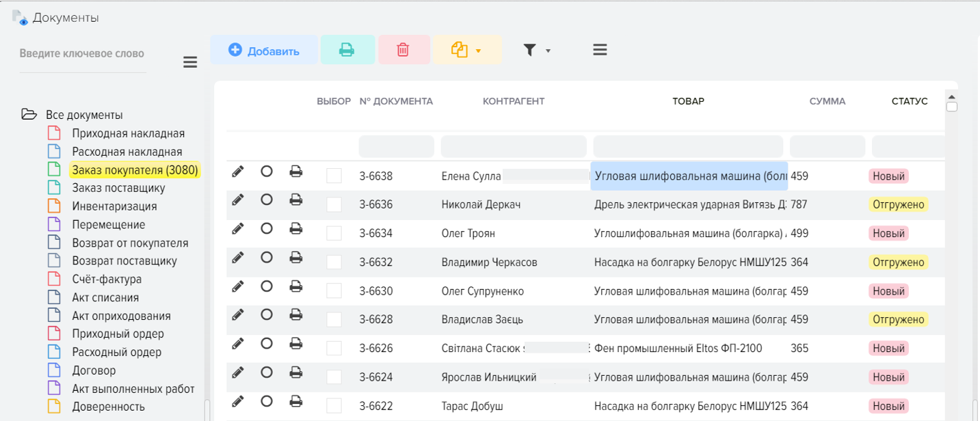Sort by Сумма column header
The height and width of the screenshot is (421, 980).
click(827, 101)
